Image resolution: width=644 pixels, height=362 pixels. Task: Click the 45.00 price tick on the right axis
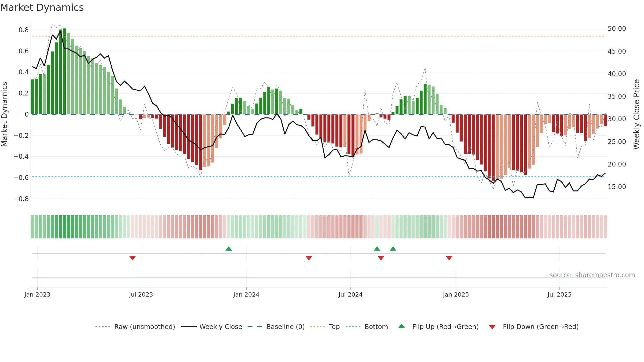click(617, 51)
